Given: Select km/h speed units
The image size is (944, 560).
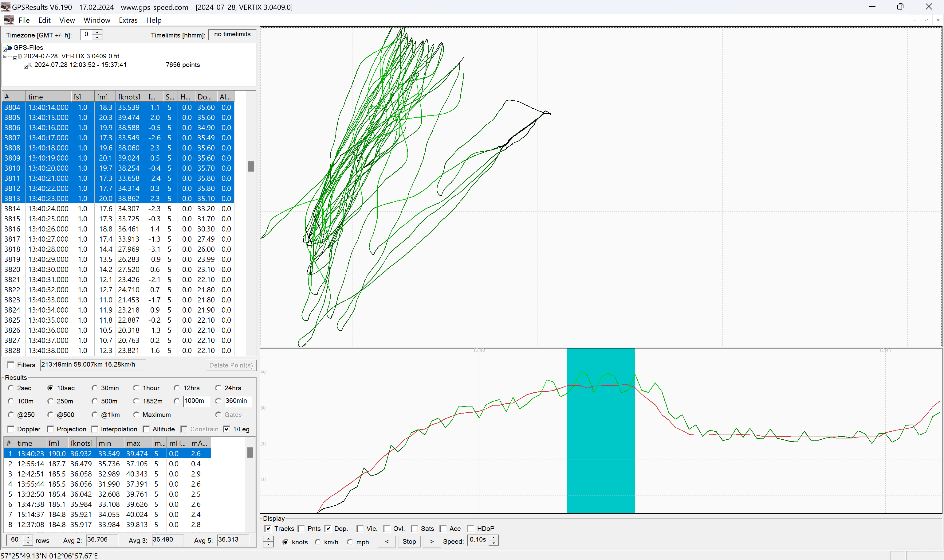Looking at the screenshot, I should coord(317,542).
